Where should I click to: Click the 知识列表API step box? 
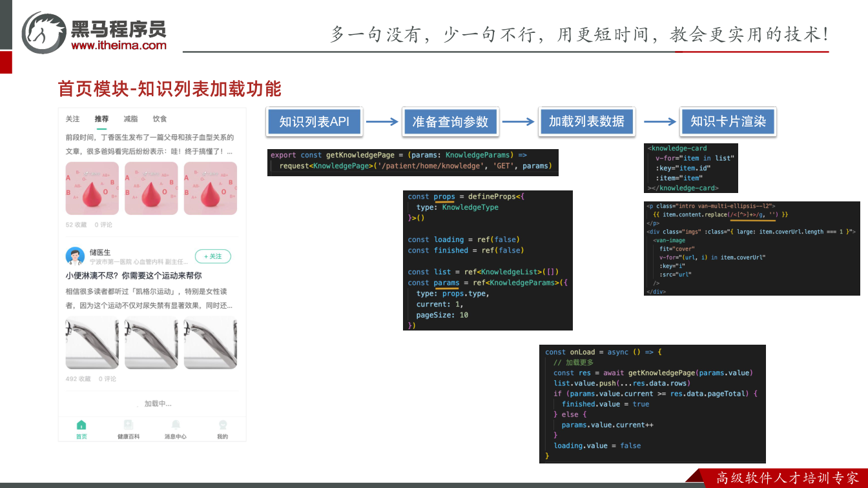pos(315,121)
